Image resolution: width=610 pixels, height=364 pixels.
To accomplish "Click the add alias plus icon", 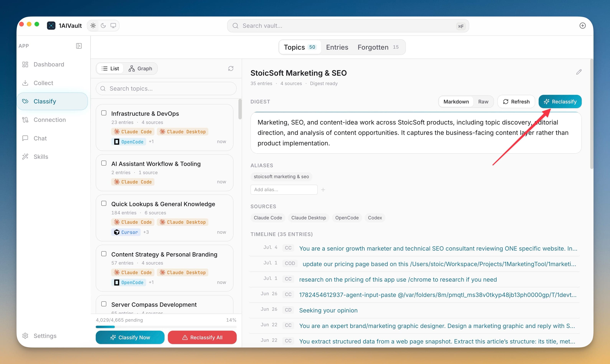I will click(x=323, y=190).
